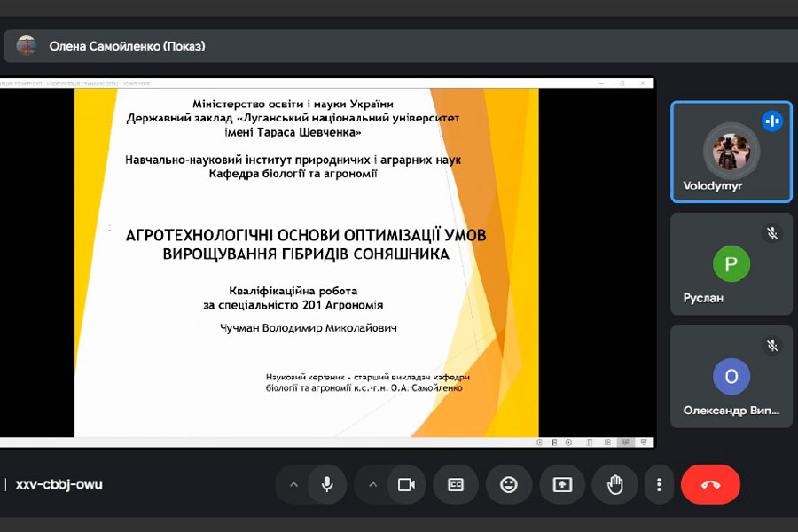Turn off the camera
The width and height of the screenshot is (798, 532).
click(406, 484)
